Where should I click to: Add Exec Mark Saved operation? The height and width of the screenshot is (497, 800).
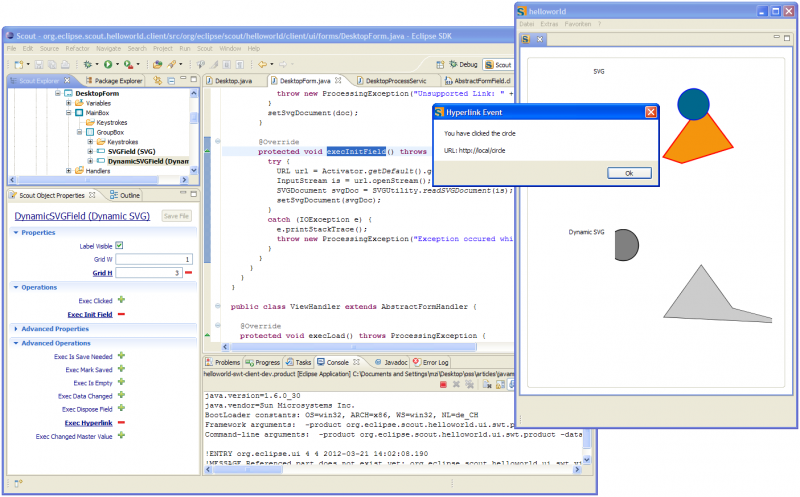tap(121, 369)
